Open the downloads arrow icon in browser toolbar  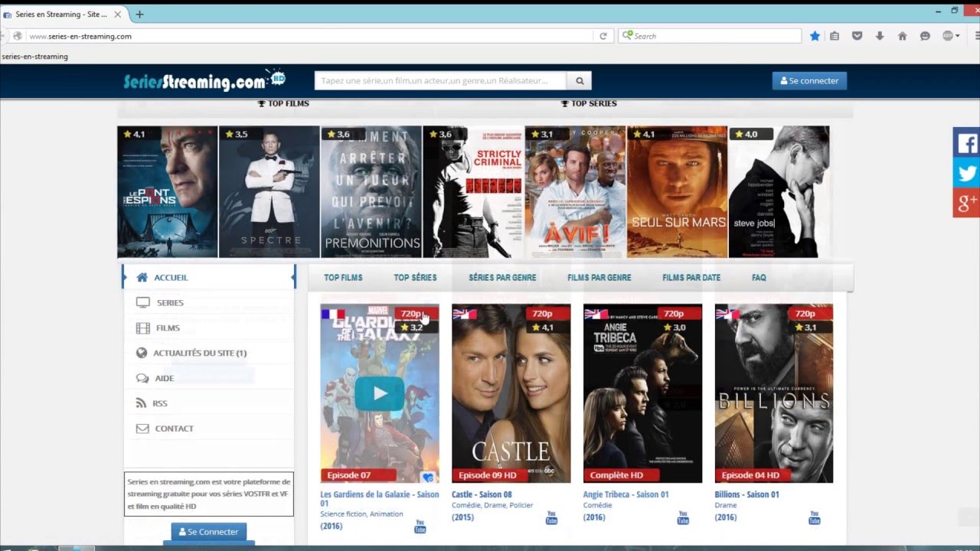pos(880,36)
